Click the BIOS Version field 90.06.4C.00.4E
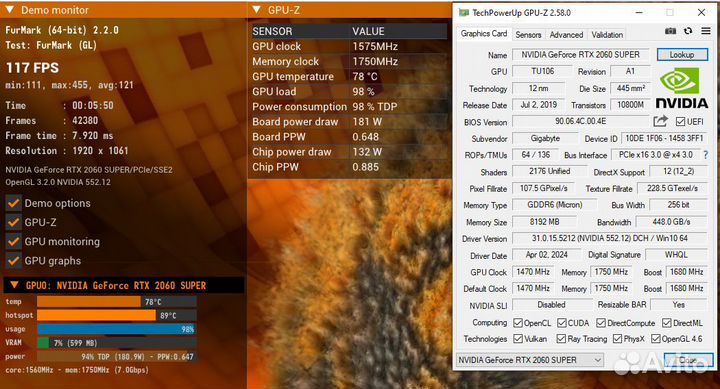Image resolution: width=720 pixels, height=389 pixels. 581,122
